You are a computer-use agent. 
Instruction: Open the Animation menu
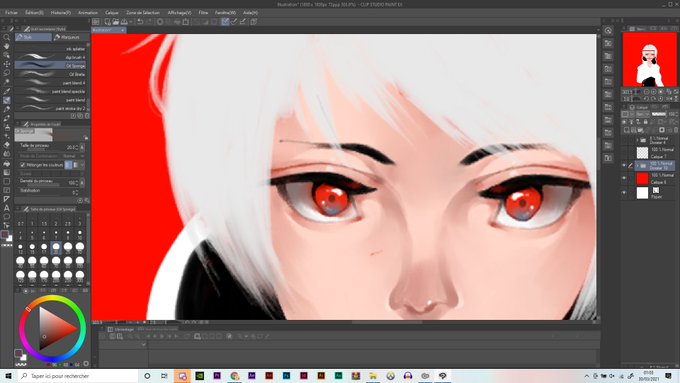88,13
